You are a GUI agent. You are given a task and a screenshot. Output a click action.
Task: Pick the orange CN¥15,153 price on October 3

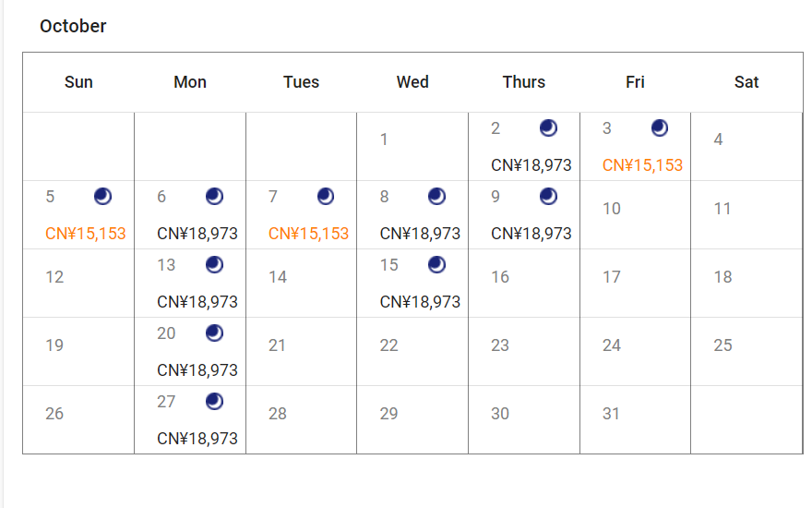tap(642, 165)
